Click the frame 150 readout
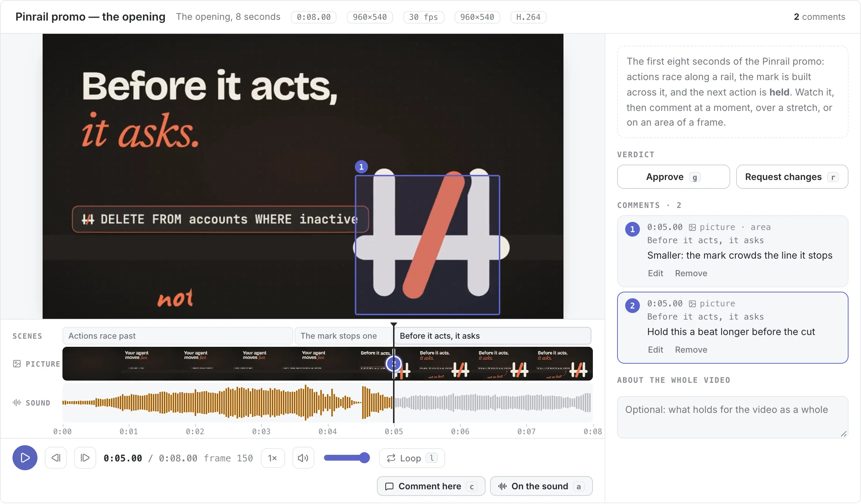The width and height of the screenshot is (861, 504). 228,458
